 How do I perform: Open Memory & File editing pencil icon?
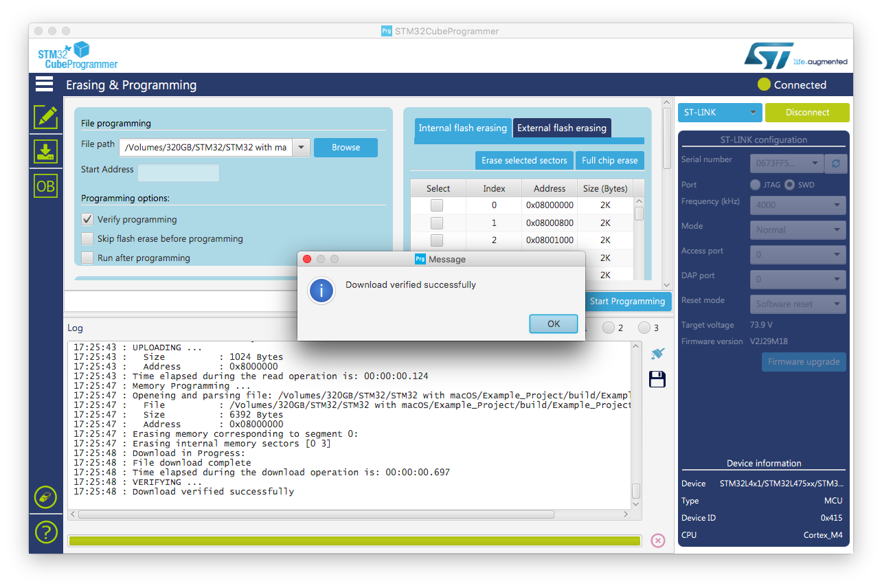pyautogui.click(x=46, y=117)
